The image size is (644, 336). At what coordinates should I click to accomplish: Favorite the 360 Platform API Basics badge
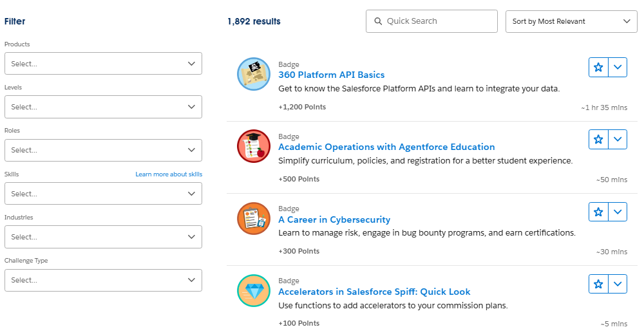[x=598, y=68]
